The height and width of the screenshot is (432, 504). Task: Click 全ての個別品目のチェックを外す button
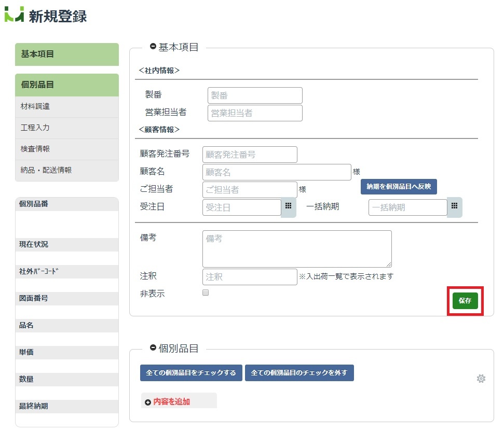pyautogui.click(x=299, y=372)
